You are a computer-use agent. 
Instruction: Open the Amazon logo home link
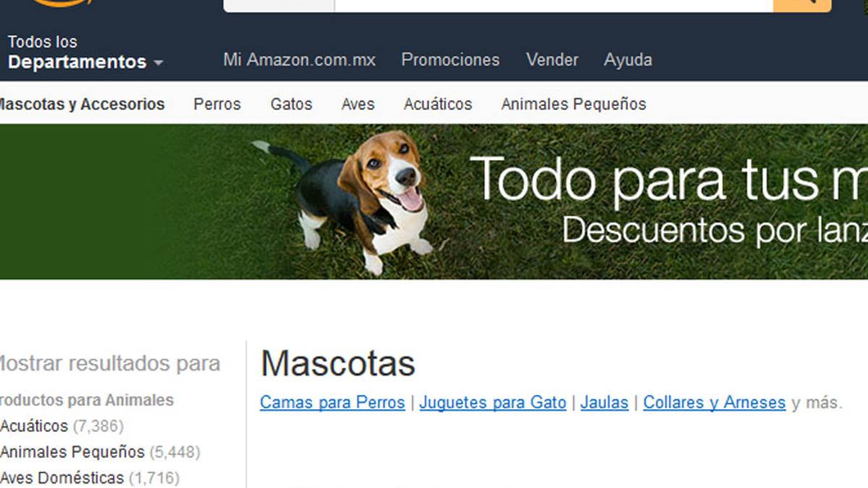click(61, 4)
